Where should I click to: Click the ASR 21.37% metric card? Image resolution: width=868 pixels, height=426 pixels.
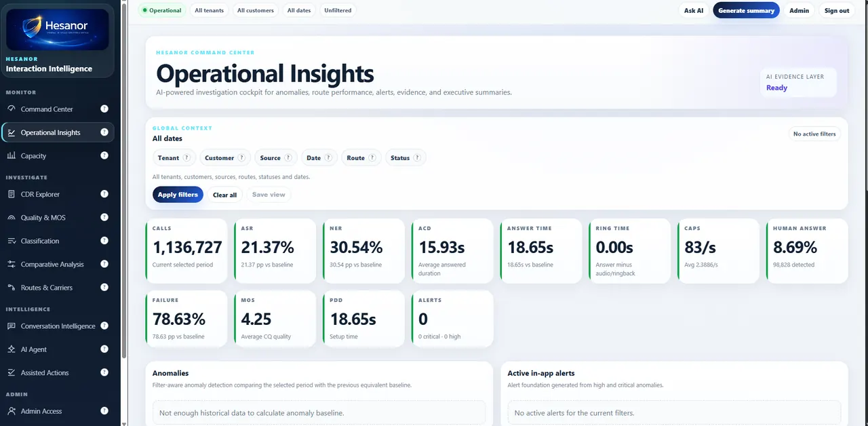tap(275, 250)
